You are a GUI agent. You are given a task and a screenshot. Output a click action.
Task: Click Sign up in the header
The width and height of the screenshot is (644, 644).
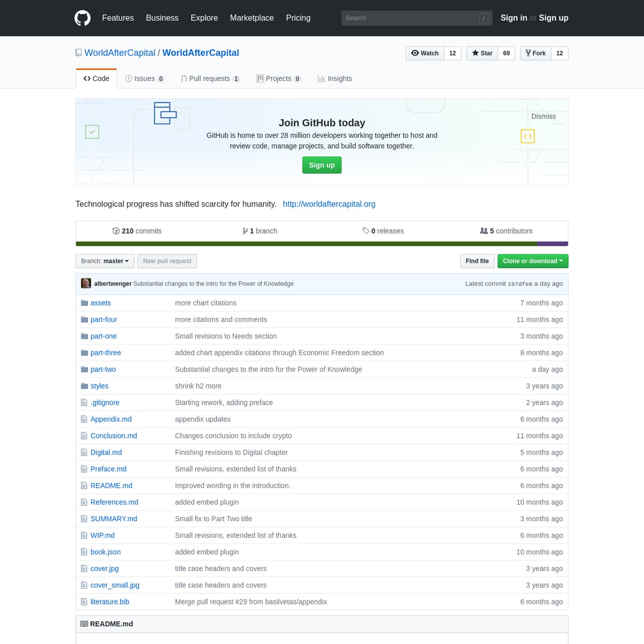pos(553,18)
